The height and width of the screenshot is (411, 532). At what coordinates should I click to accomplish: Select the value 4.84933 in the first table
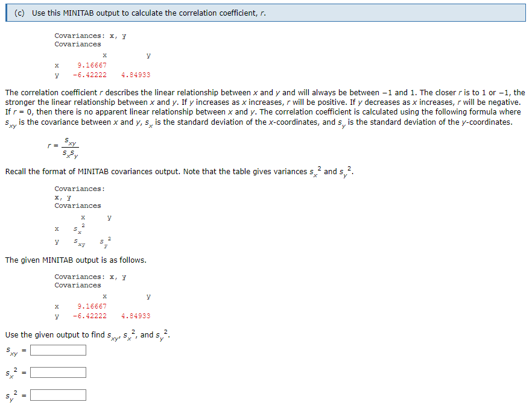coord(136,74)
